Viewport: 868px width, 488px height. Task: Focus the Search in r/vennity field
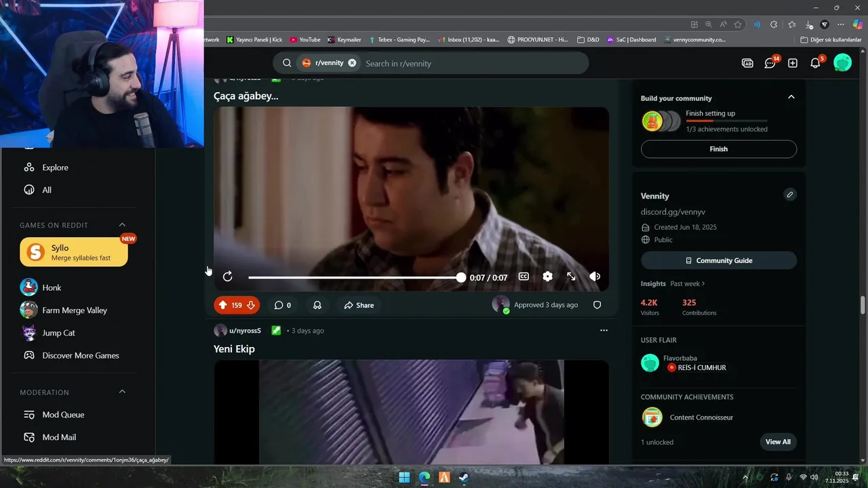tap(473, 63)
